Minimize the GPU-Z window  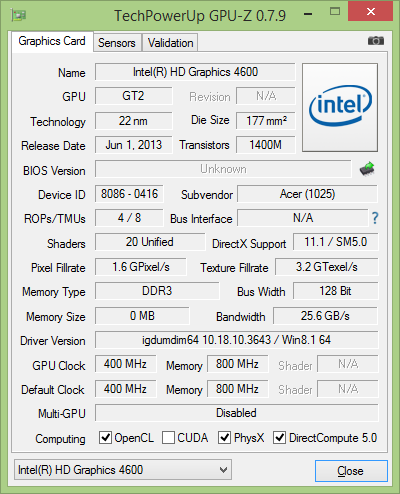308,14
